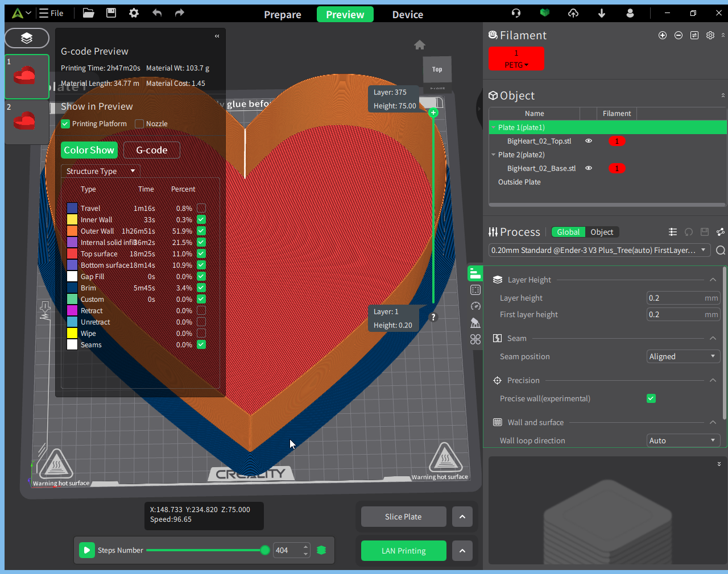Undo the last action
This screenshot has width=728, height=574.
coord(157,13)
